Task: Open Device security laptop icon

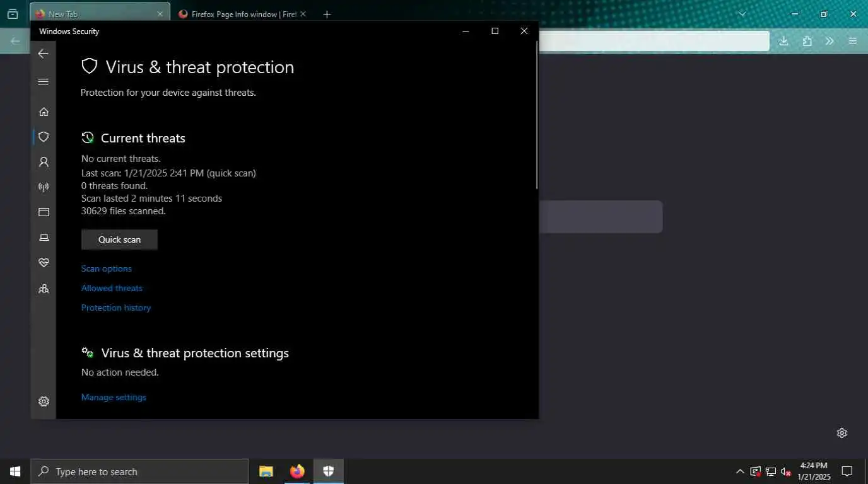Action: coord(44,238)
